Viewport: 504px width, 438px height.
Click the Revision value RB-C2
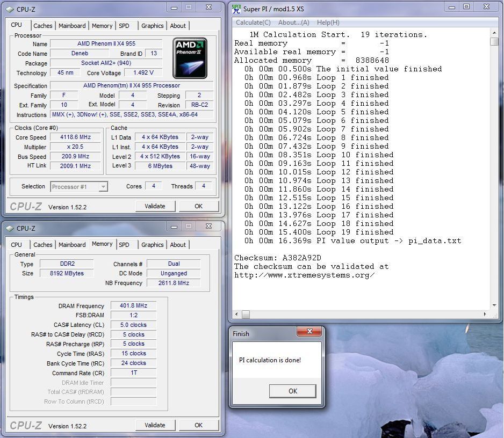(x=199, y=105)
